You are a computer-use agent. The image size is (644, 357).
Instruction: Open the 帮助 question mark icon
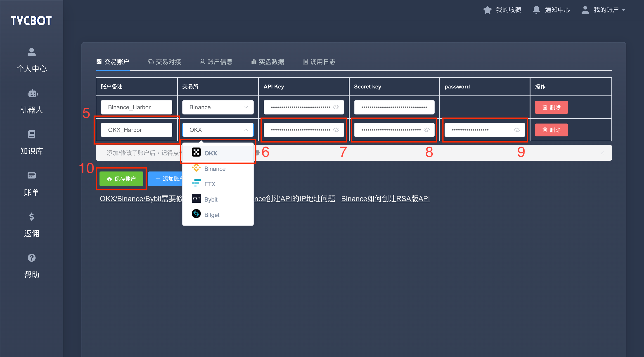tap(31, 258)
